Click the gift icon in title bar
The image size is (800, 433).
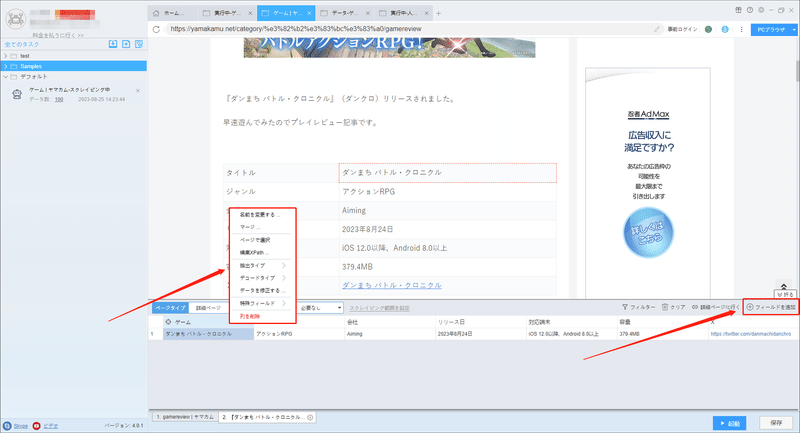738,10
